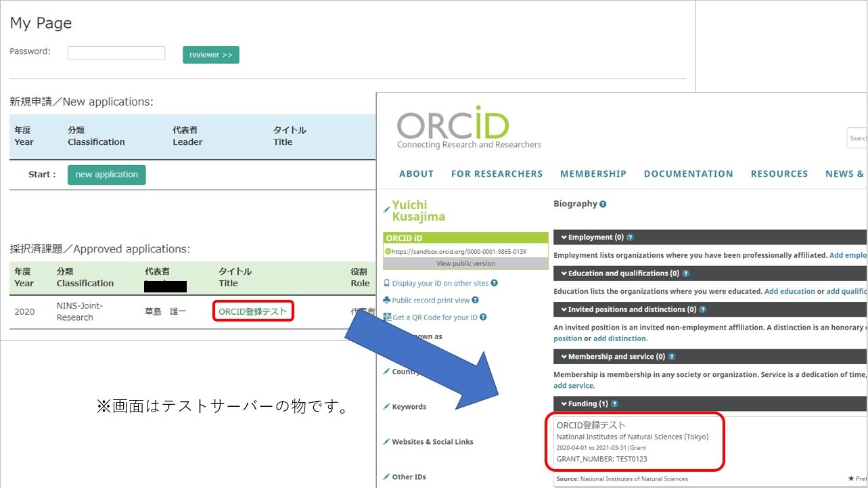Open the Biography help icon

[603, 204]
